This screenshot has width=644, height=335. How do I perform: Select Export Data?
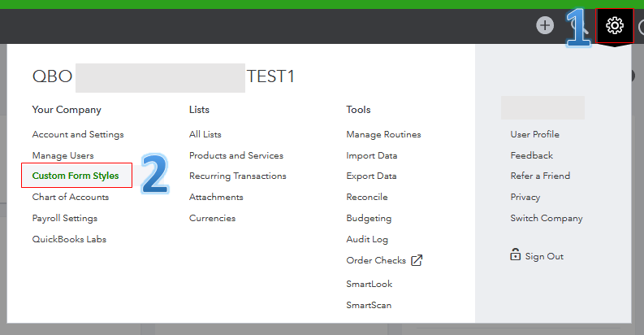(371, 176)
